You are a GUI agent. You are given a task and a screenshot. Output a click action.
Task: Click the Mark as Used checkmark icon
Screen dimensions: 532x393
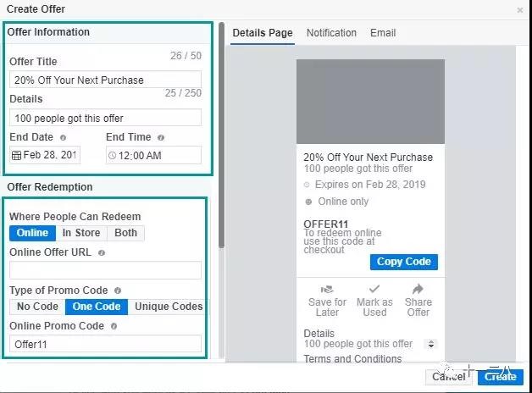coord(374,289)
